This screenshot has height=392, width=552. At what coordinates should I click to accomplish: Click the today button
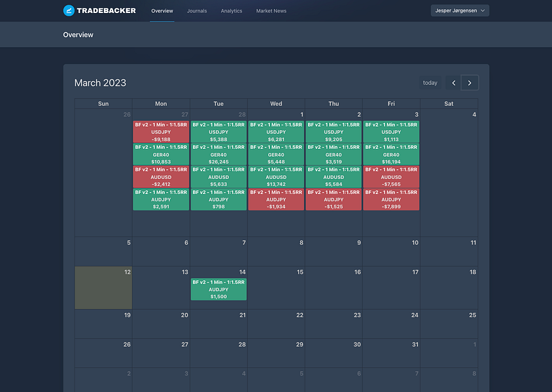(x=430, y=83)
